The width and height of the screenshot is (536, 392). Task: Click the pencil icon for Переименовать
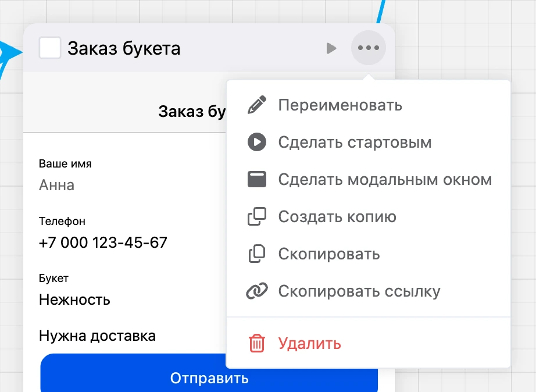[x=257, y=105]
